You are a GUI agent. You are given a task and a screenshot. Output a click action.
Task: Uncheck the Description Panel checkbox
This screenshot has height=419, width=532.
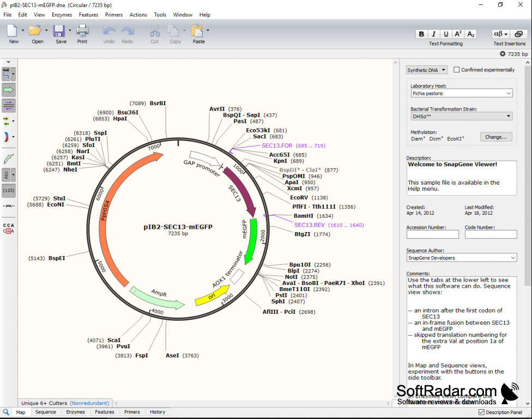pos(481,412)
